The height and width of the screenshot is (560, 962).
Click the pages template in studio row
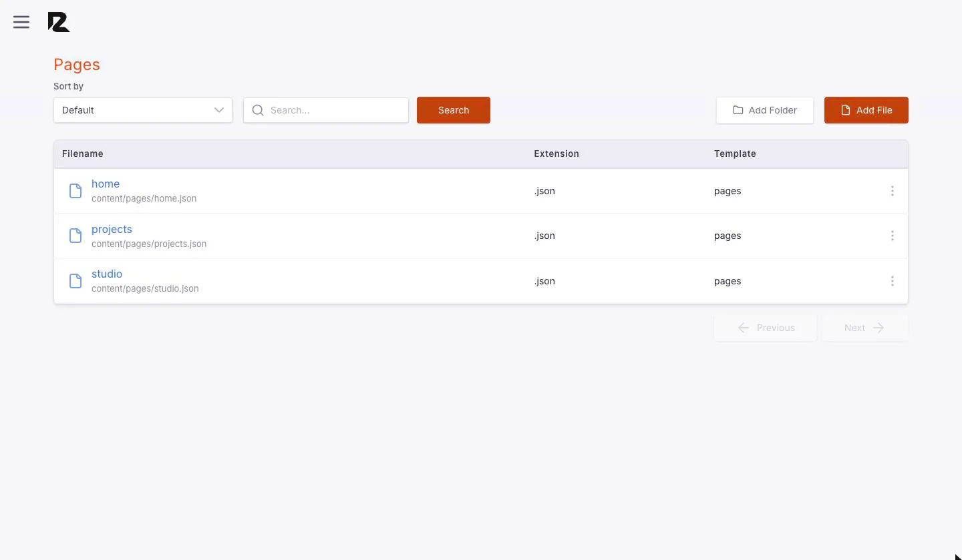(728, 281)
